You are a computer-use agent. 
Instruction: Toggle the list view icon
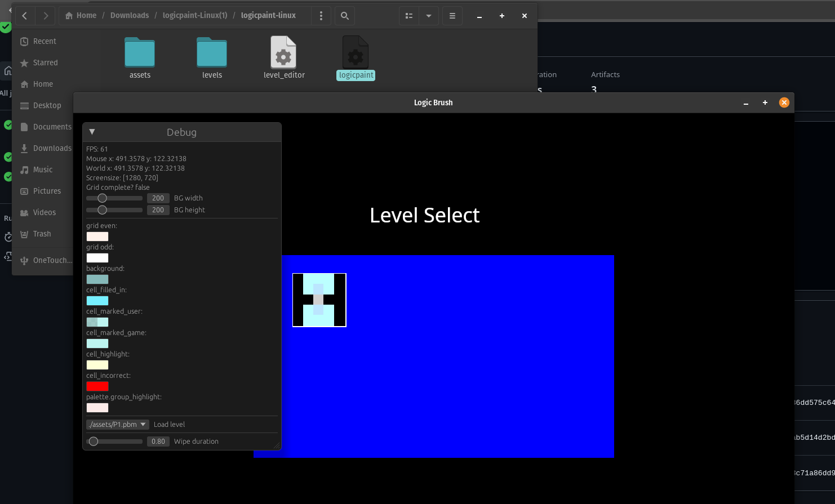click(x=409, y=16)
